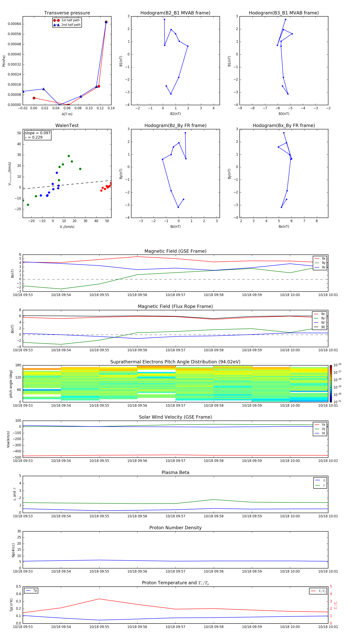The image size is (351, 644).
Task: Select '1st half path' legend entry
Action: [x=67, y=20]
